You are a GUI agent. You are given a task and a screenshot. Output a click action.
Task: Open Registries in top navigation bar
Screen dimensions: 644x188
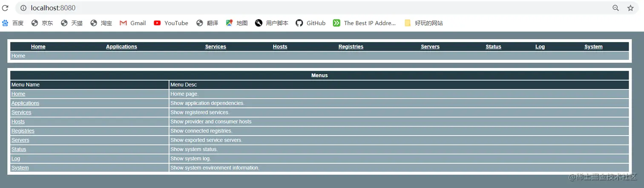click(x=351, y=46)
